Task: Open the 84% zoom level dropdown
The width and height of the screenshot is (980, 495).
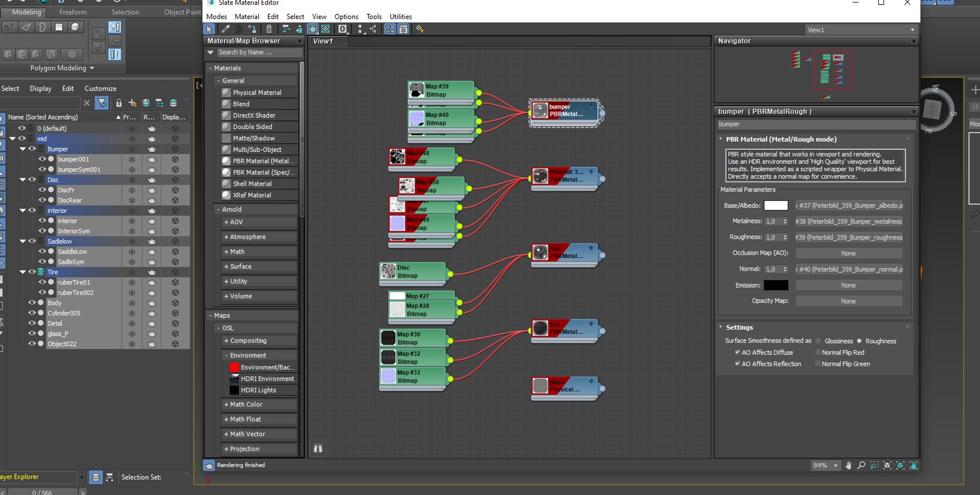Action: pyautogui.click(x=836, y=465)
